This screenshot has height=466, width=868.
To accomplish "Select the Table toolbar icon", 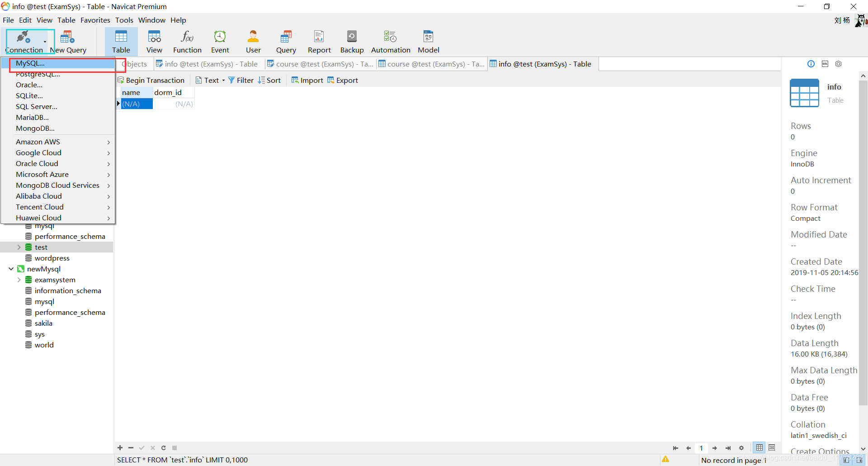I will click(x=121, y=42).
